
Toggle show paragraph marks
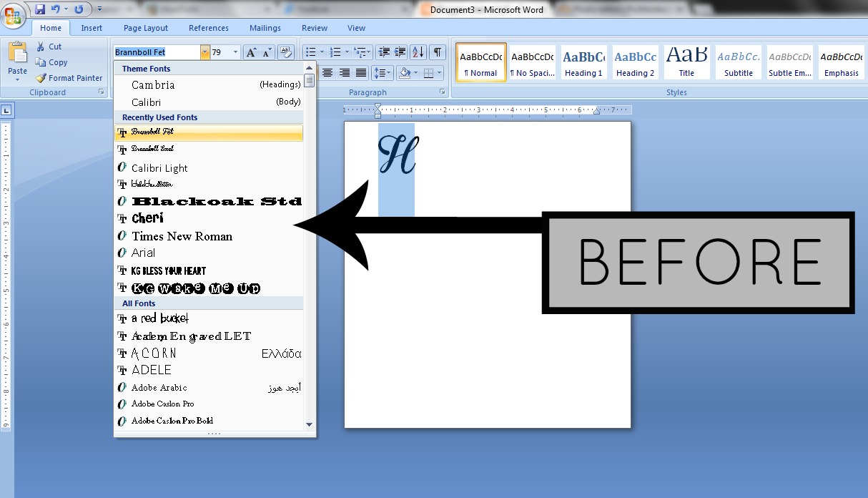point(437,52)
